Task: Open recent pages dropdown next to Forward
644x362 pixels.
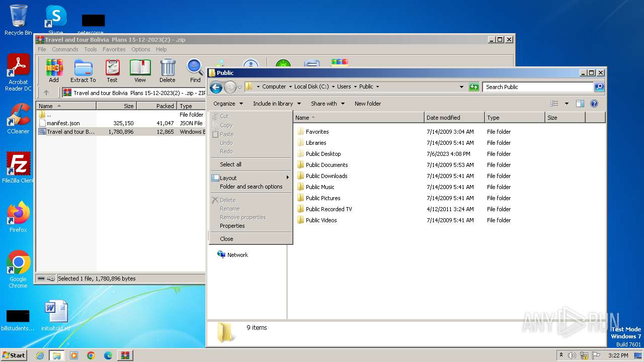Action: (239, 87)
